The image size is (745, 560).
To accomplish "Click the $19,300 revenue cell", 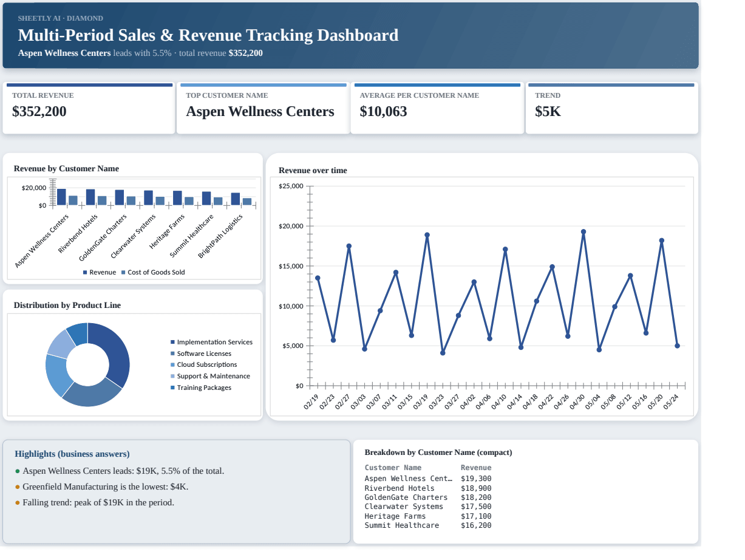I will [x=476, y=479].
